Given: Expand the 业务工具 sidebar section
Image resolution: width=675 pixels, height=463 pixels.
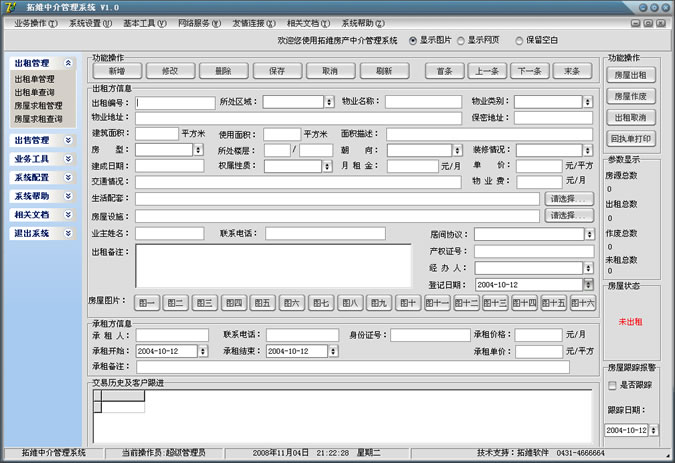Looking at the screenshot, I should click(68, 159).
